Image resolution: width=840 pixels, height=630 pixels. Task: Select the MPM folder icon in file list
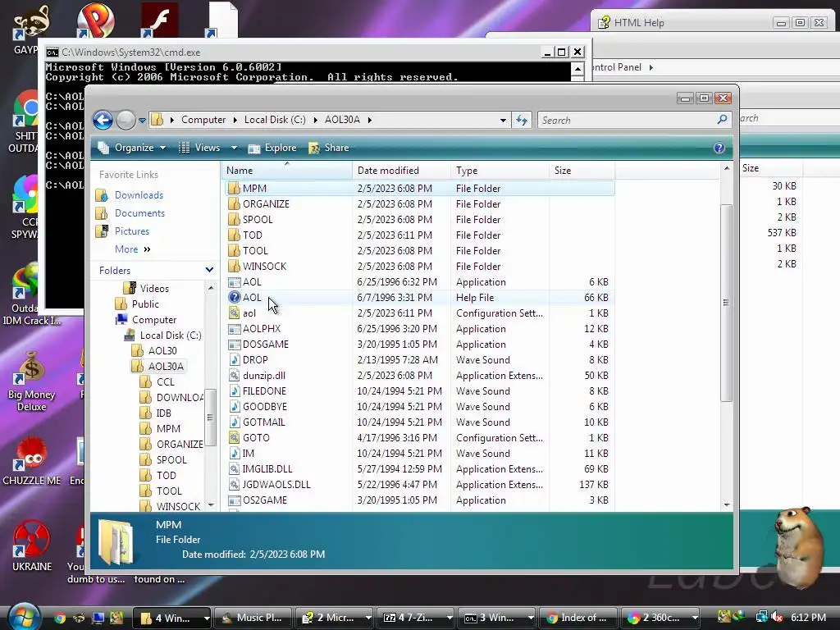(x=234, y=188)
